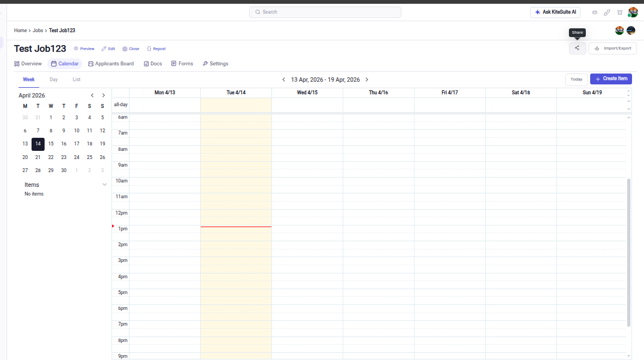644x360 pixels.
Task: Click first collaborator avatar below the header
Action: coord(620,30)
